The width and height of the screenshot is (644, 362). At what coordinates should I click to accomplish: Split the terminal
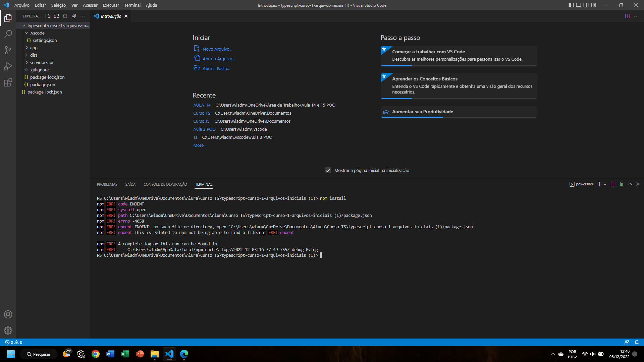pos(613,184)
